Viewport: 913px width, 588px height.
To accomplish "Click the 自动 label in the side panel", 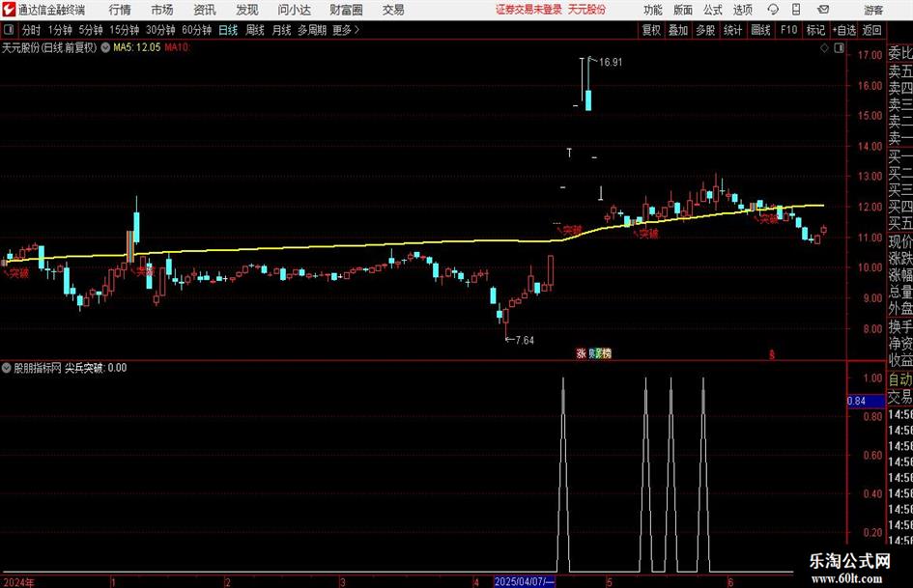I will 899,379.
